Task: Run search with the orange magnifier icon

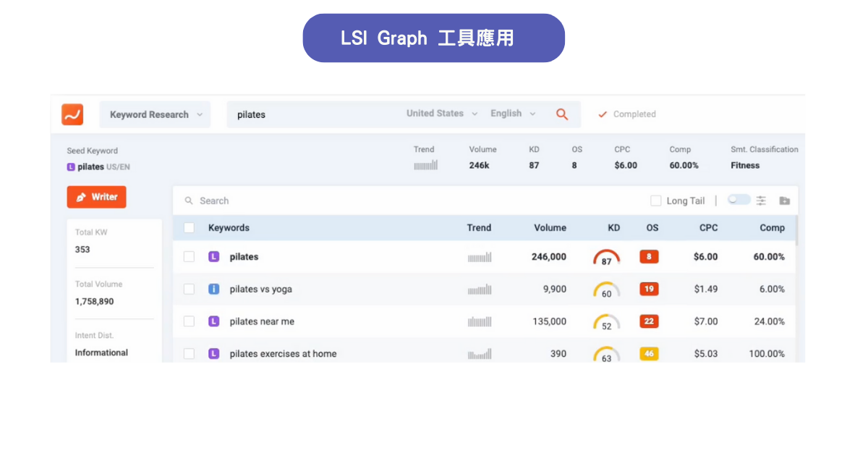Action: [x=563, y=114]
